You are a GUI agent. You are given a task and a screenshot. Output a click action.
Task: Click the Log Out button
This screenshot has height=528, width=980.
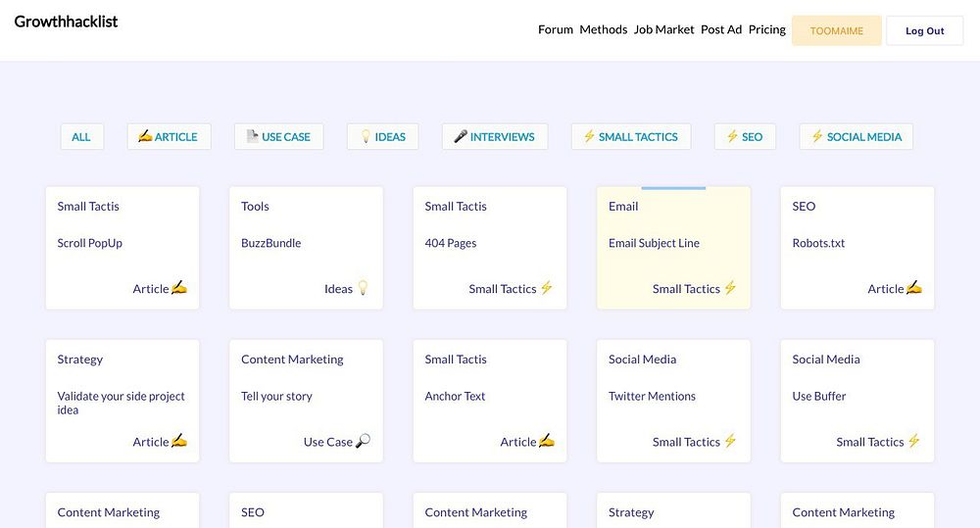point(925,30)
